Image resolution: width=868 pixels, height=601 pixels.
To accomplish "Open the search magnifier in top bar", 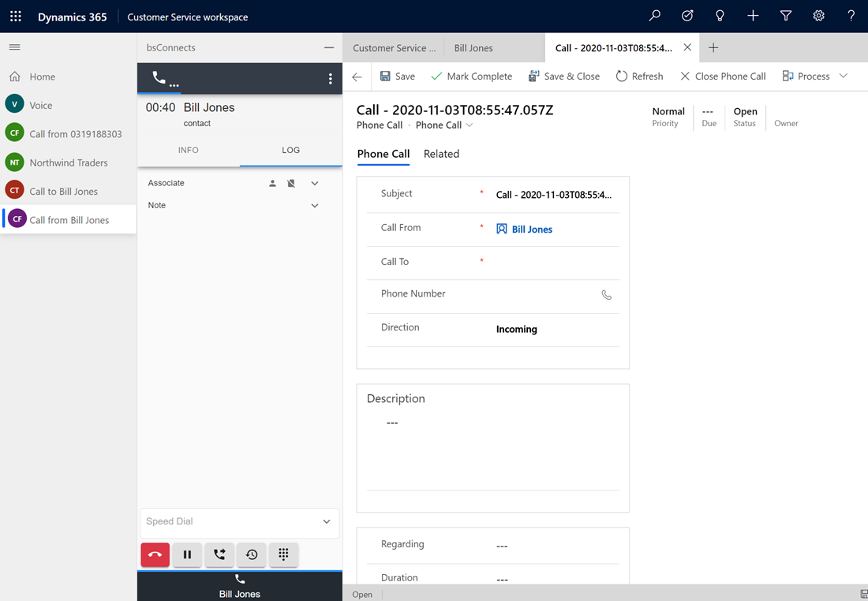I will point(654,16).
